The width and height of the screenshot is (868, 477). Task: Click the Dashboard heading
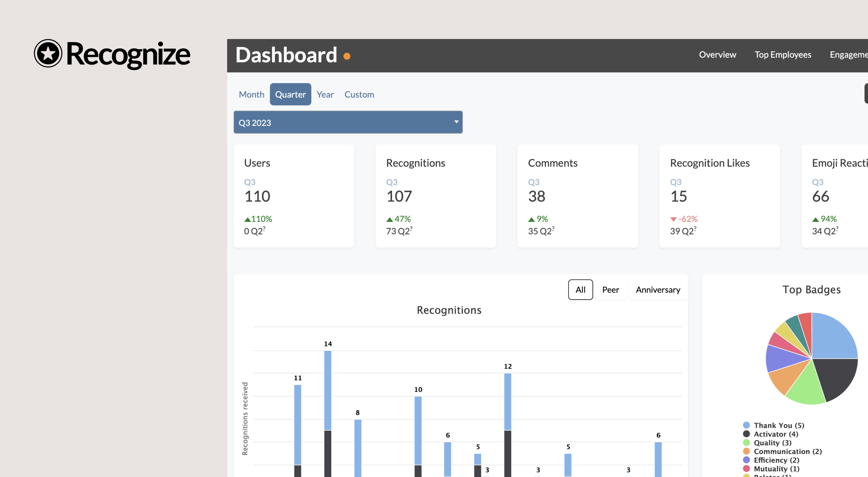pos(286,55)
